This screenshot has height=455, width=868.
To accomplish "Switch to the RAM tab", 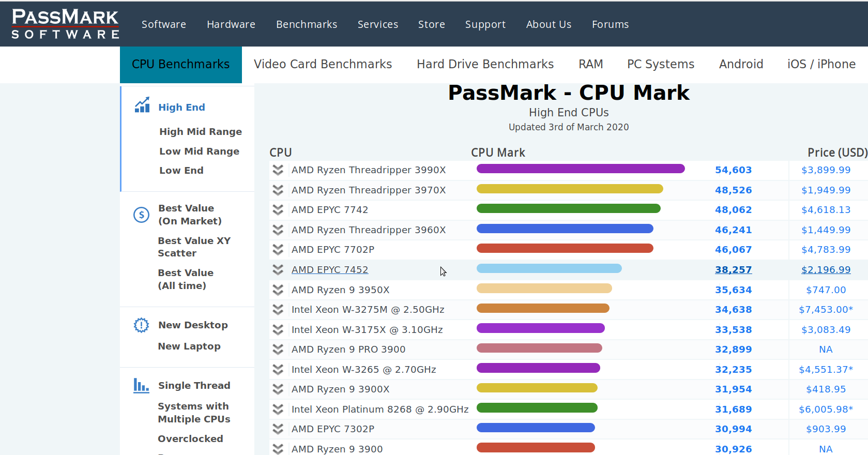I will coord(591,64).
